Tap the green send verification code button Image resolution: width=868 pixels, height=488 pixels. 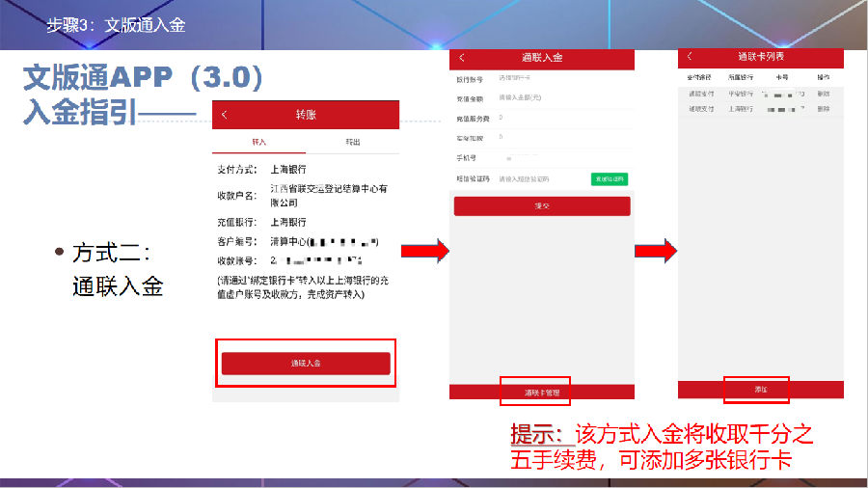609,178
